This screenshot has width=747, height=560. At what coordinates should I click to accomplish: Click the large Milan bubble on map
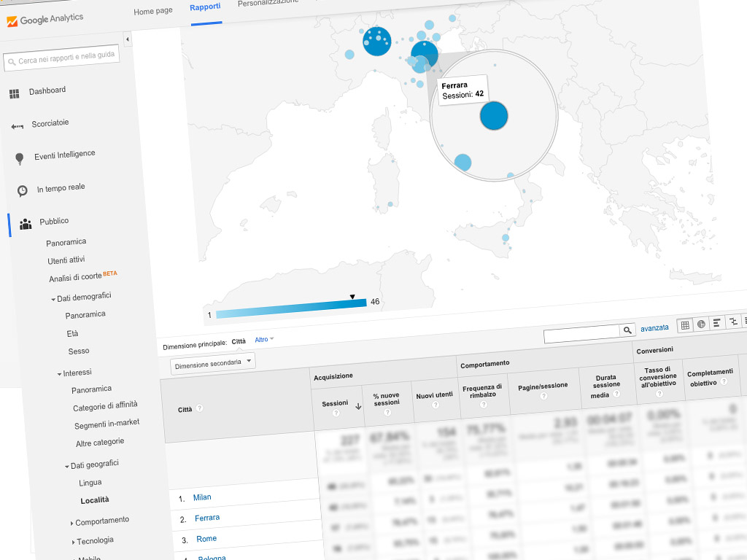[377, 42]
